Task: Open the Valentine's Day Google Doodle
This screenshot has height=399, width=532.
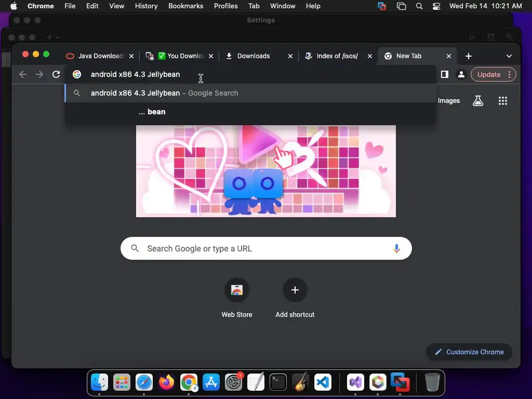Action: (265, 171)
